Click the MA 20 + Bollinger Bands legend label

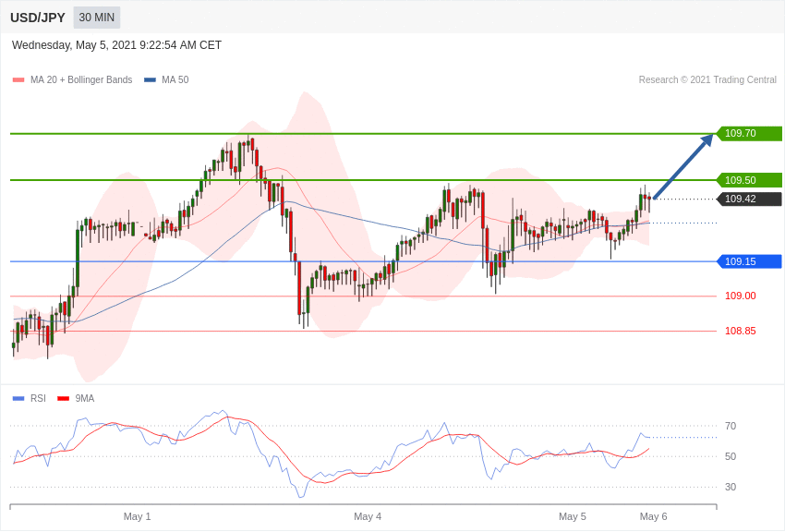point(81,79)
